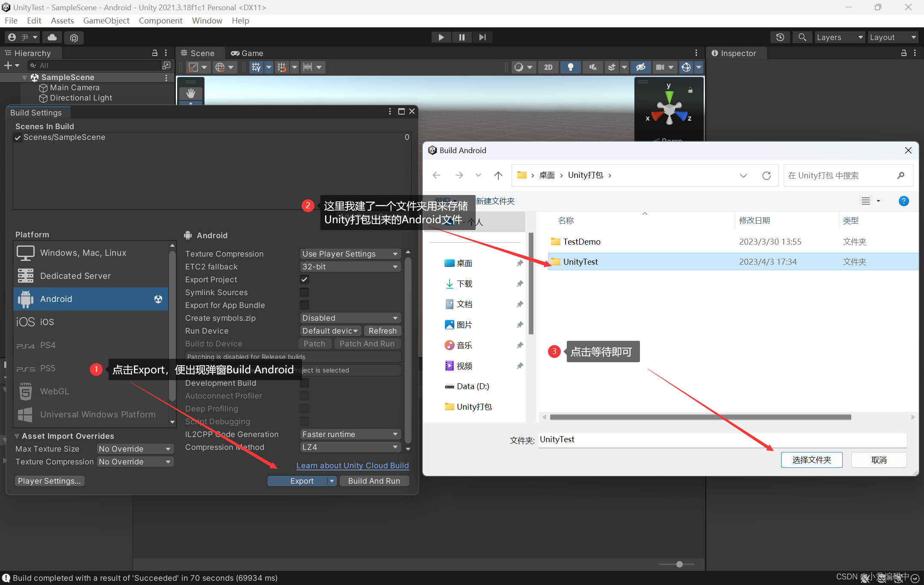Toggle scene effects icon
Image resolution: width=924 pixels, height=585 pixels.
coord(612,67)
